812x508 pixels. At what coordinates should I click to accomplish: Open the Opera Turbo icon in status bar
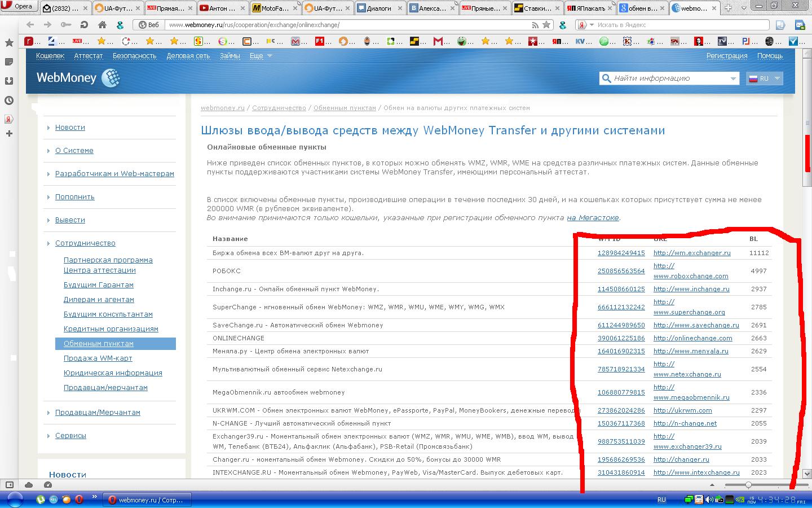48,485
